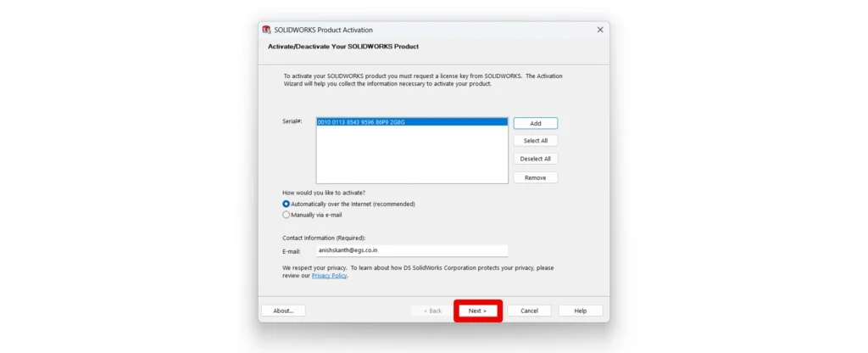Proceed with the Next button

(478, 311)
